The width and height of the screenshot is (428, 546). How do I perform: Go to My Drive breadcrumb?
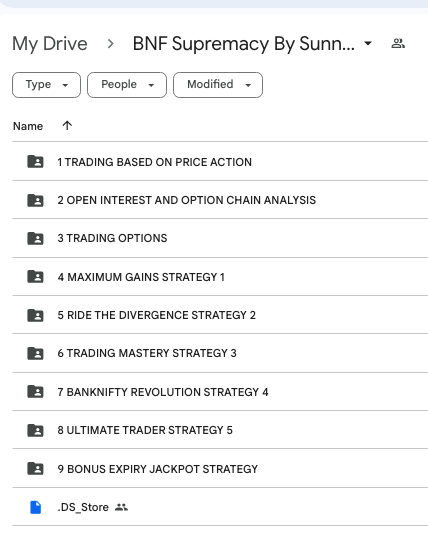click(x=50, y=44)
